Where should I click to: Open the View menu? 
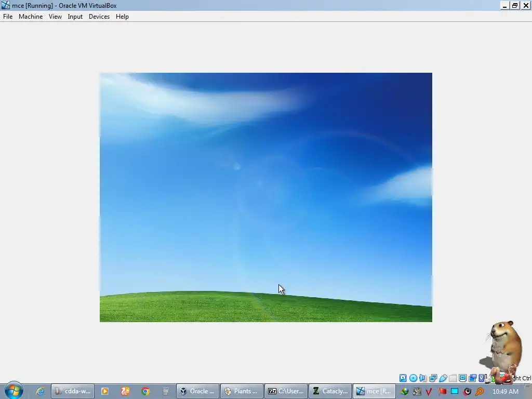(55, 17)
